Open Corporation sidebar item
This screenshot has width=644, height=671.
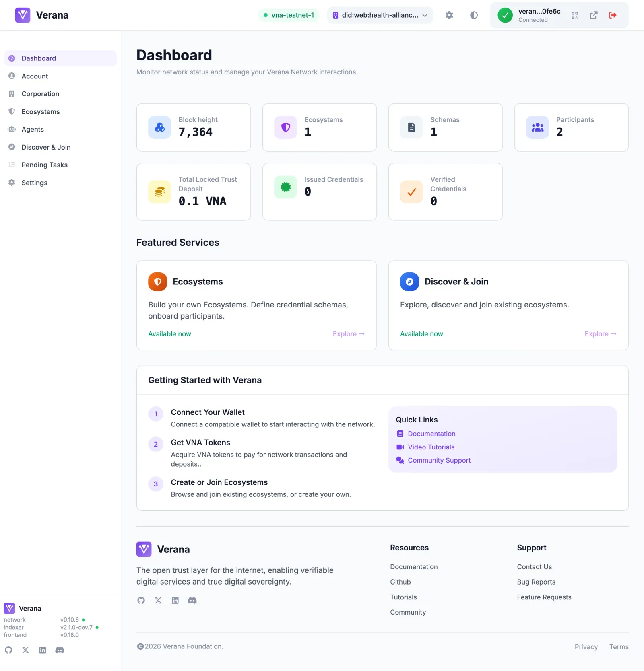point(60,94)
